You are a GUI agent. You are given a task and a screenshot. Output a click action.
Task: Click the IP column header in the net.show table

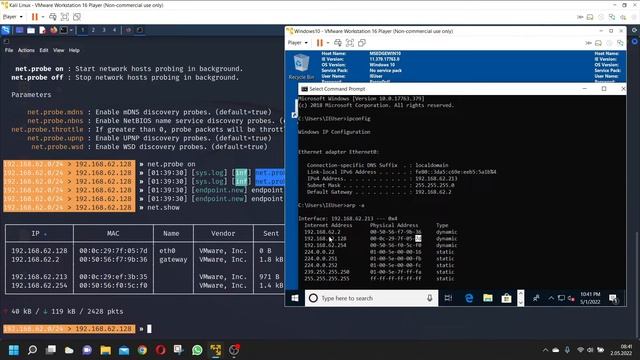point(36,233)
